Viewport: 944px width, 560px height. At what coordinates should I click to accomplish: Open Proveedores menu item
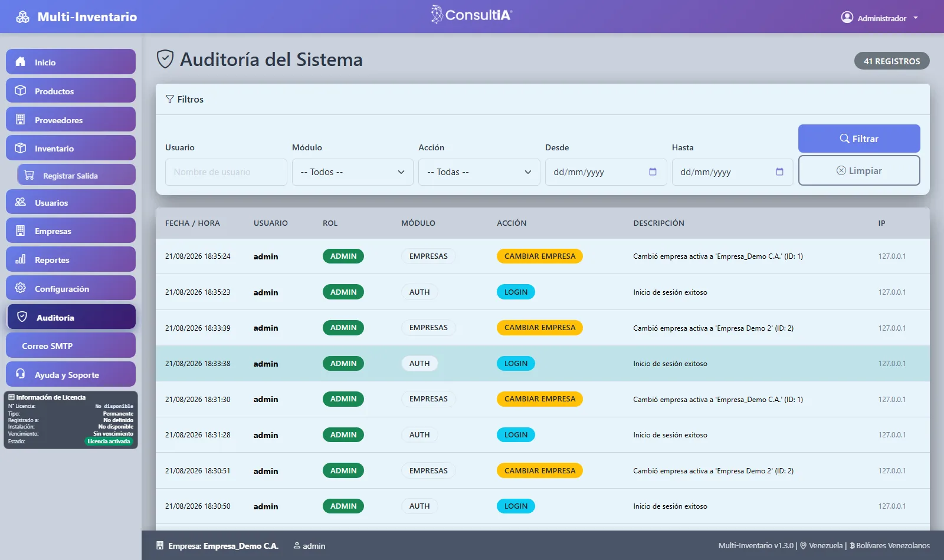71,120
